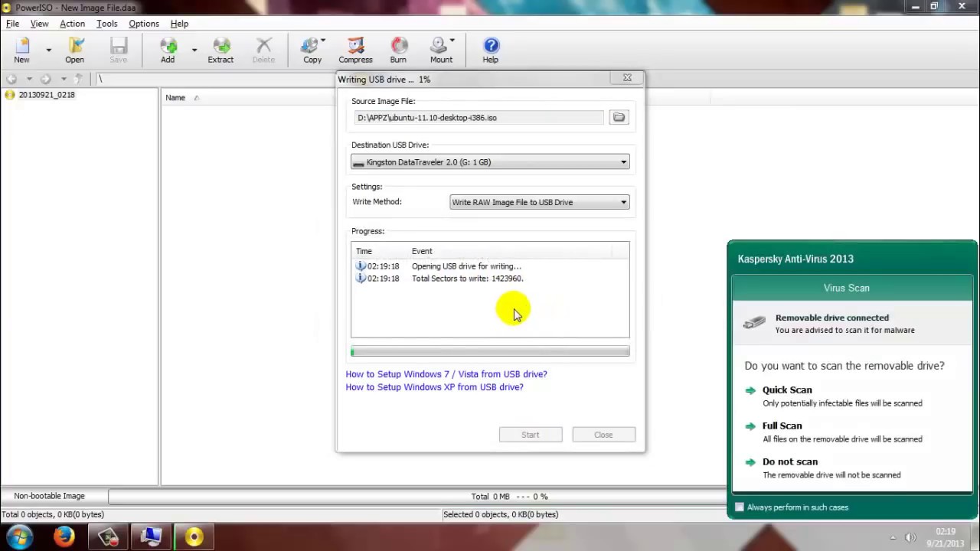Open the Destination USB Drive dropdown
Screen dimensions: 980x551
490,162
